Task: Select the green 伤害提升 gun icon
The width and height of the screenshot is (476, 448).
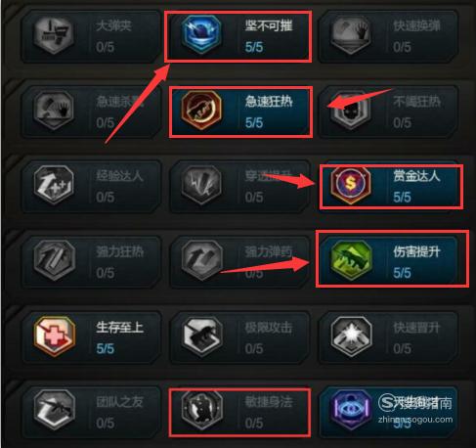Action: point(351,261)
